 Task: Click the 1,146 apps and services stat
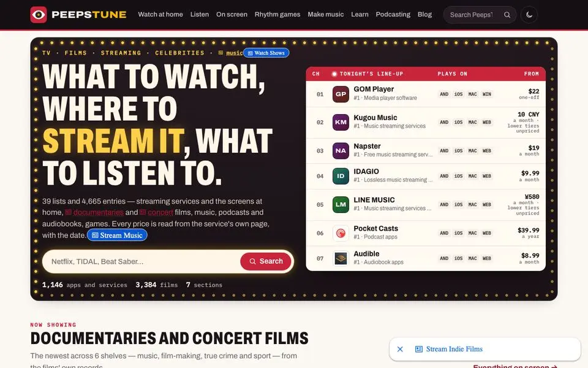(x=85, y=285)
